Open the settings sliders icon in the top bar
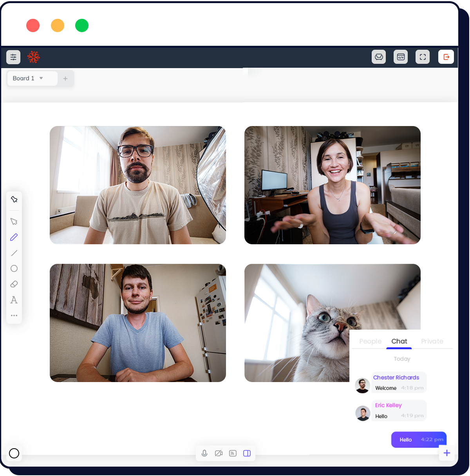 13,57
